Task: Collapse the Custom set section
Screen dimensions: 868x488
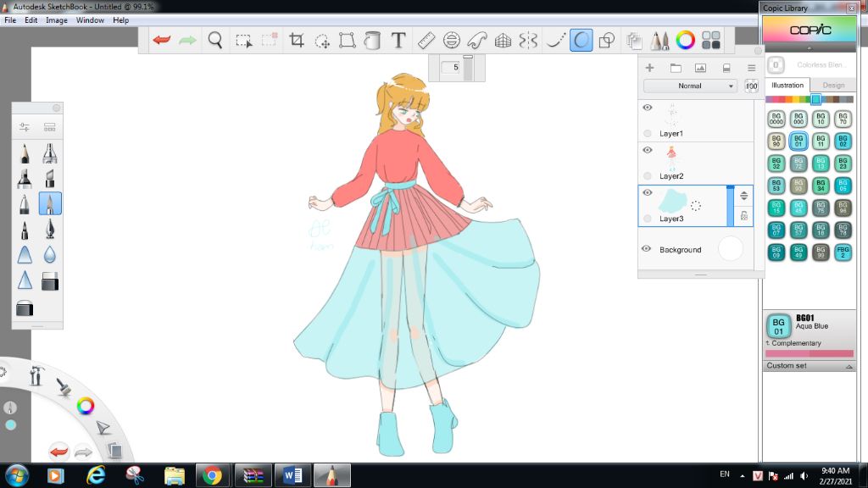Action: coord(810,366)
